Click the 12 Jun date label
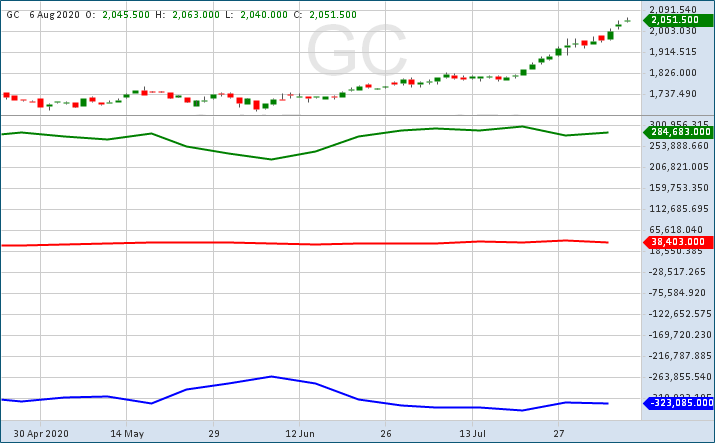This screenshot has height=443, width=715. click(x=300, y=433)
